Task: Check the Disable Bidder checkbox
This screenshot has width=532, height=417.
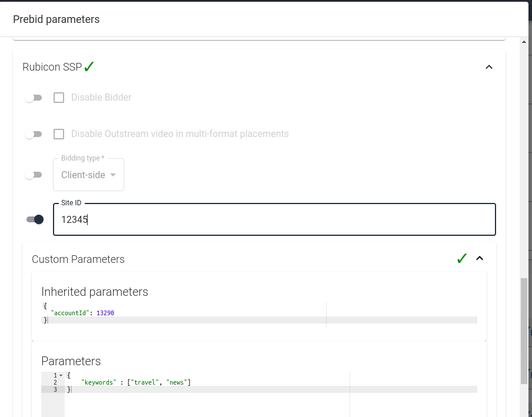Action: [x=58, y=97]
